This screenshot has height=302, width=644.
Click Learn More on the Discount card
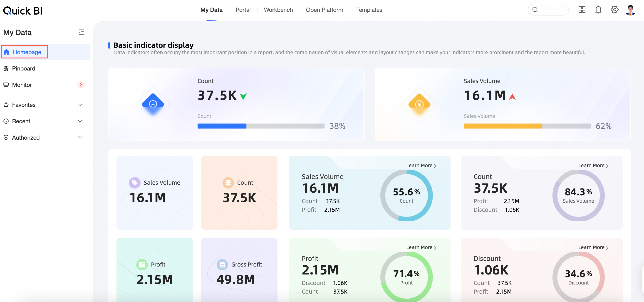click(x=593, y=247)
